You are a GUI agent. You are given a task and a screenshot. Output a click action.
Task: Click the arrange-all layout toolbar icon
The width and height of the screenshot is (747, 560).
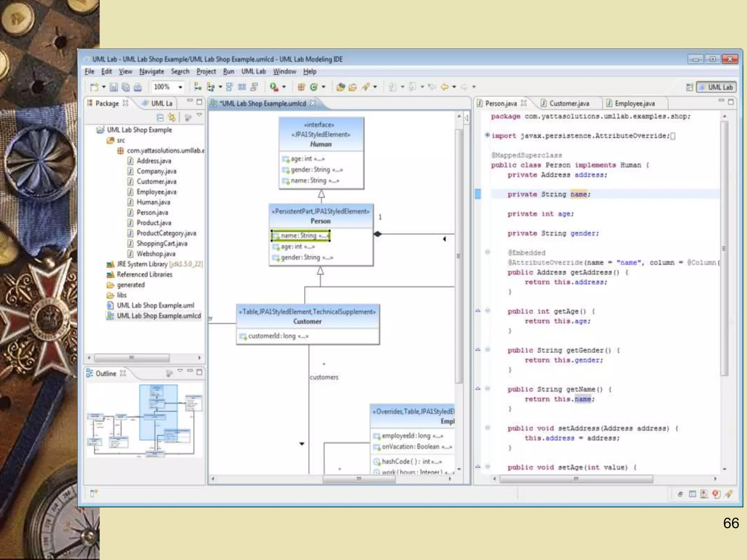click(242, 87)
